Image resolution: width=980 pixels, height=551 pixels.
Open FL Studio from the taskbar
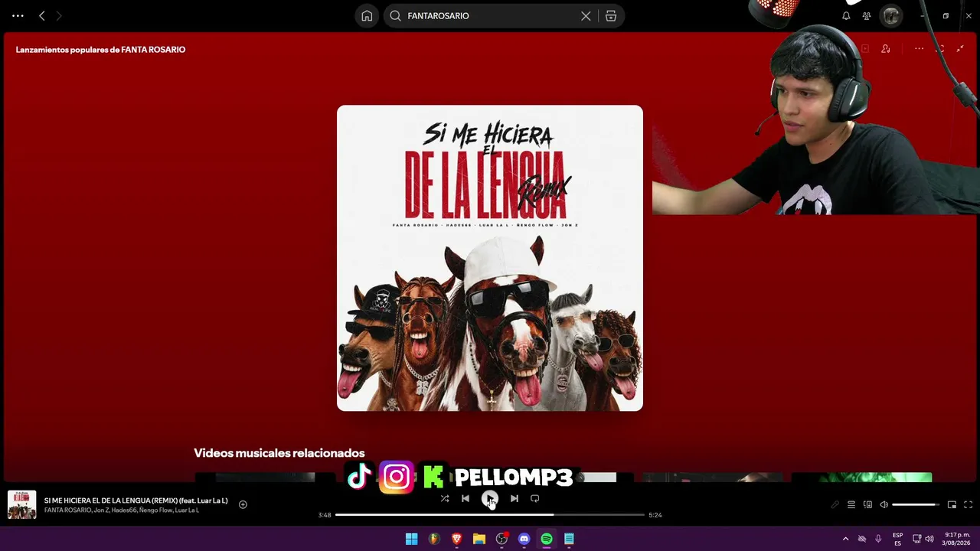pos(434,539)
